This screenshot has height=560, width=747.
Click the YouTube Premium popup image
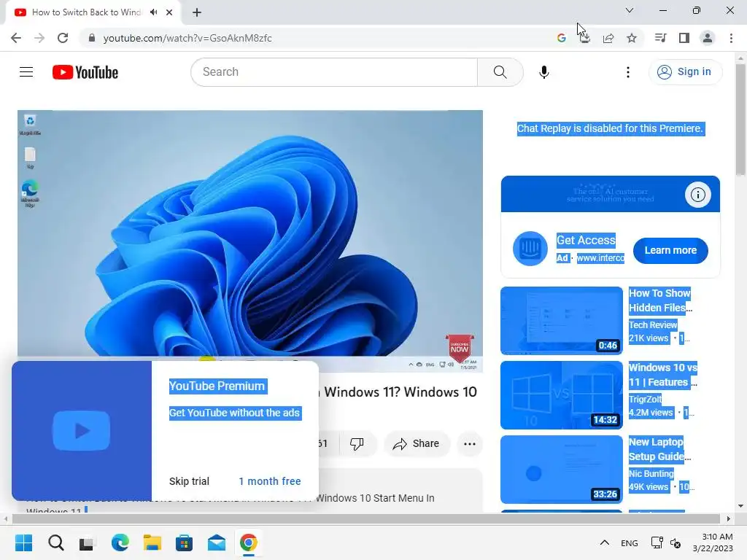pos(82,430)
